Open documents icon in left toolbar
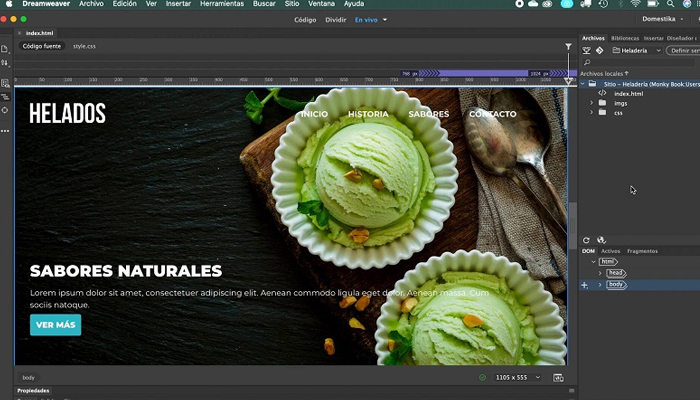The image size is (700, 400). [5, 49]
